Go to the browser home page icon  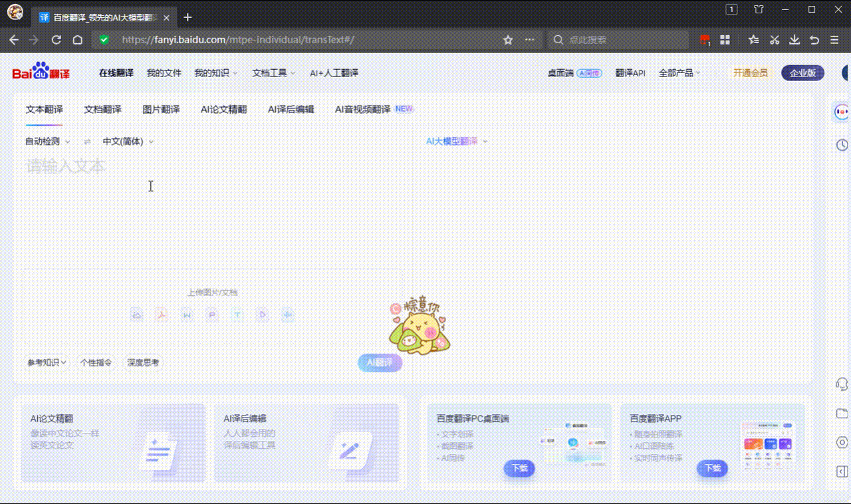click(77, 40)
